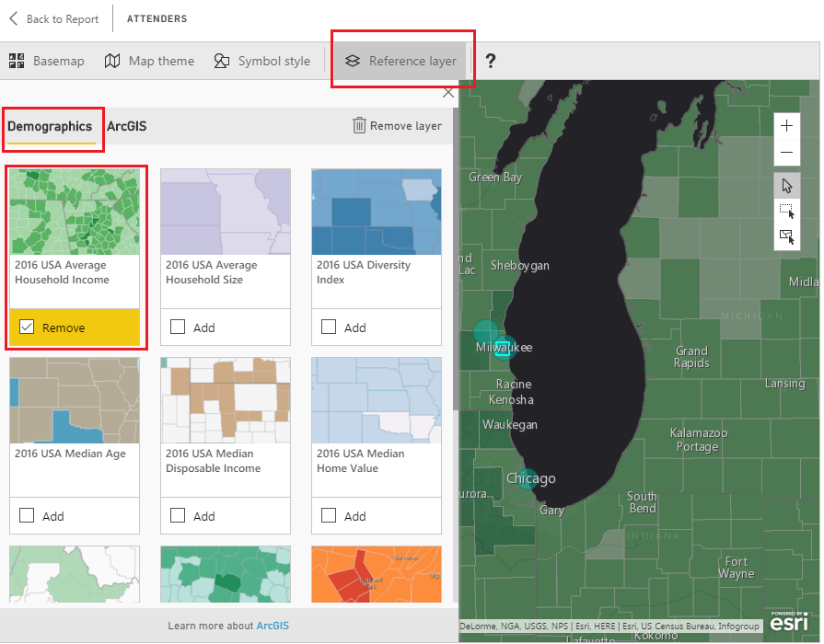Select the Median Home Value thumbnail
Viewport: 824px width, 644px height.
tap(377, 400)
